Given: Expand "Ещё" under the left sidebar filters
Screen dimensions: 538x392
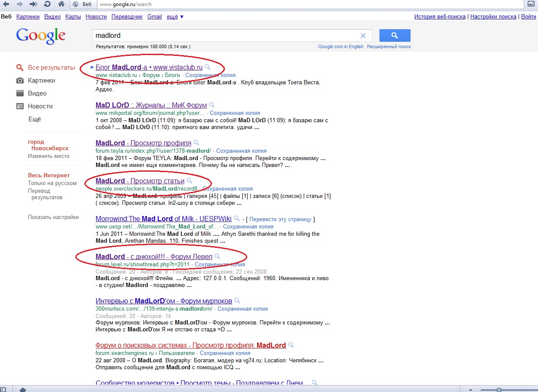Looking at the screenshot, I should pyautogui.click(x=34, y=119).
